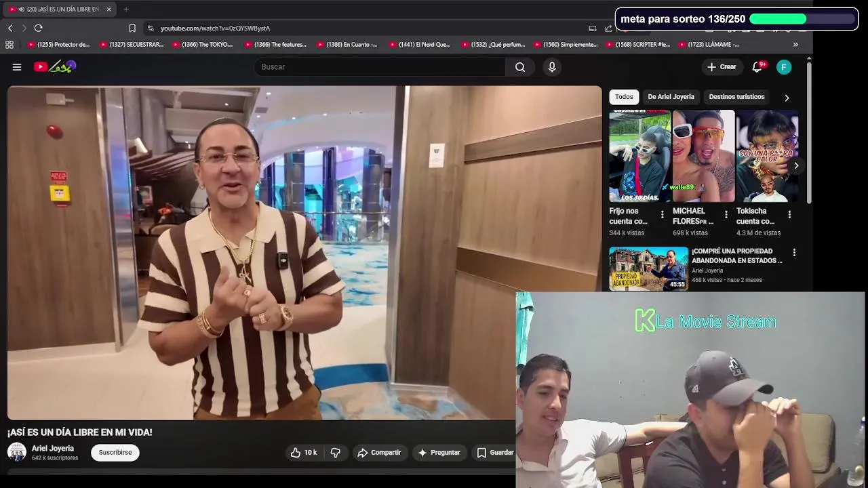Open bookmark (1532) ¿Qué perfum...
The width and height of the screenshot is (868, 488).
point(492,45)
